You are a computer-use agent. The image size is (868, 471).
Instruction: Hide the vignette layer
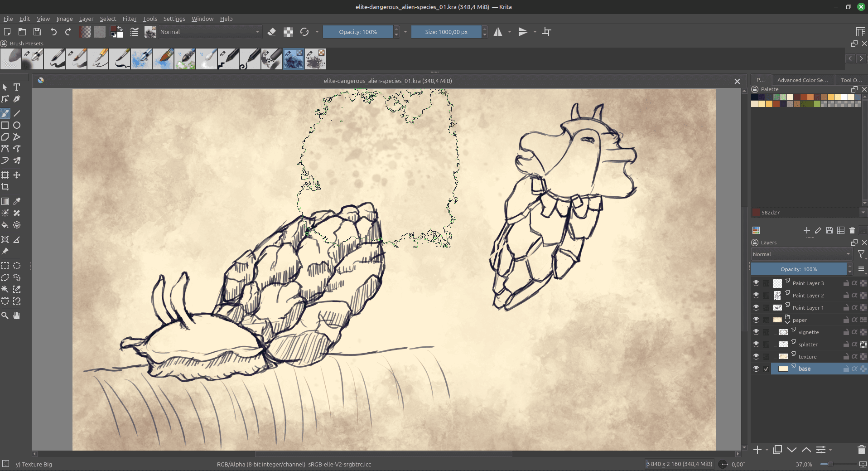[756, 332]
